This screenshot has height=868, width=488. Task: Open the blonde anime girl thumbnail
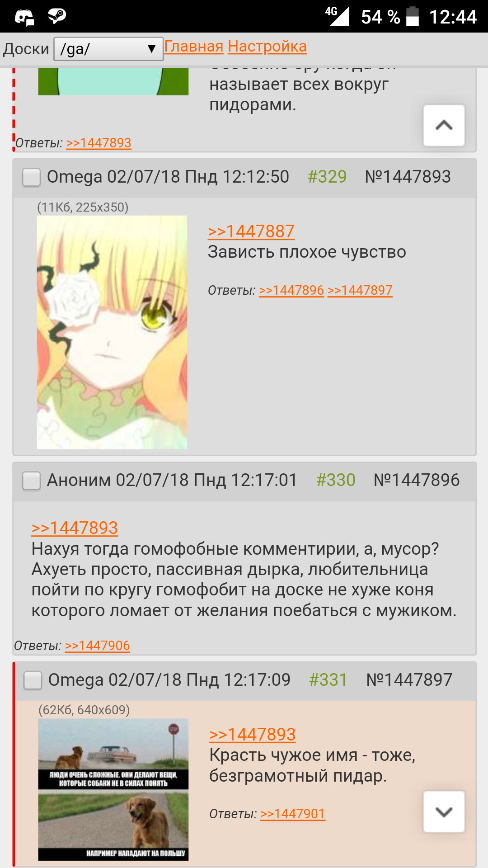tap(112, 332)
